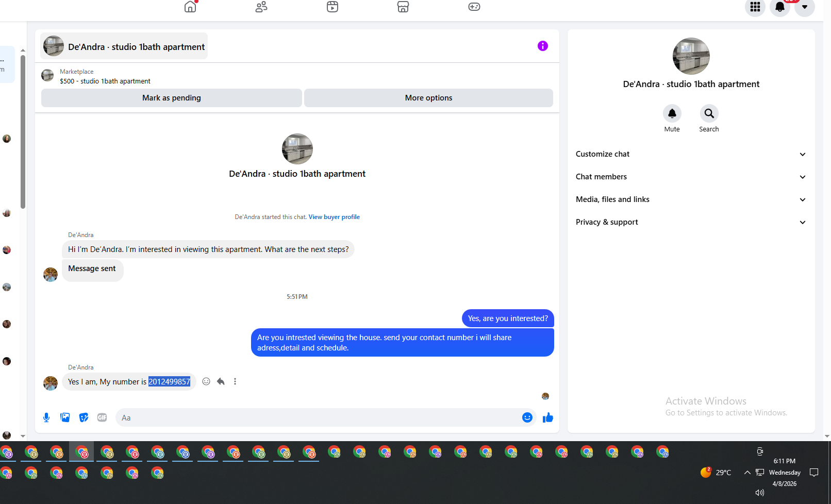
Task: Click Mark as pending button
Action: coord(172,98)
